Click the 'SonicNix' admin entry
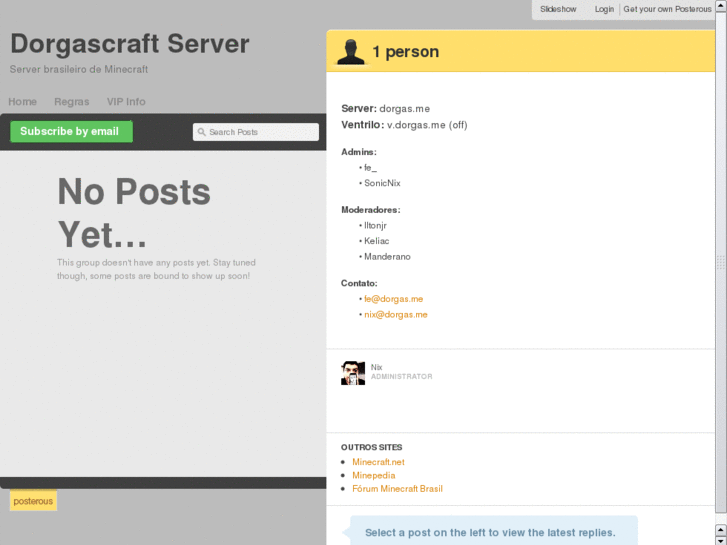Viewport: 727px width, 545px height. 382,183
